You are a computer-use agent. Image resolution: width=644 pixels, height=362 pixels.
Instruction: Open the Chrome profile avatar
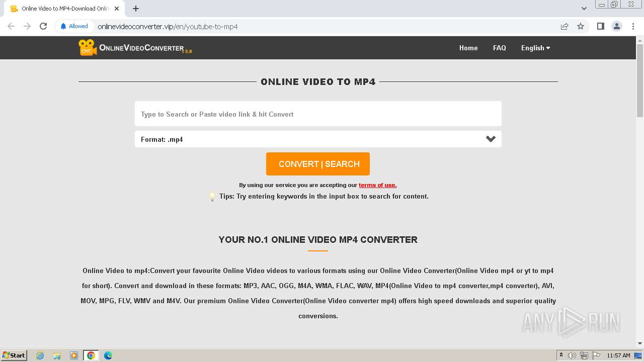617,26
